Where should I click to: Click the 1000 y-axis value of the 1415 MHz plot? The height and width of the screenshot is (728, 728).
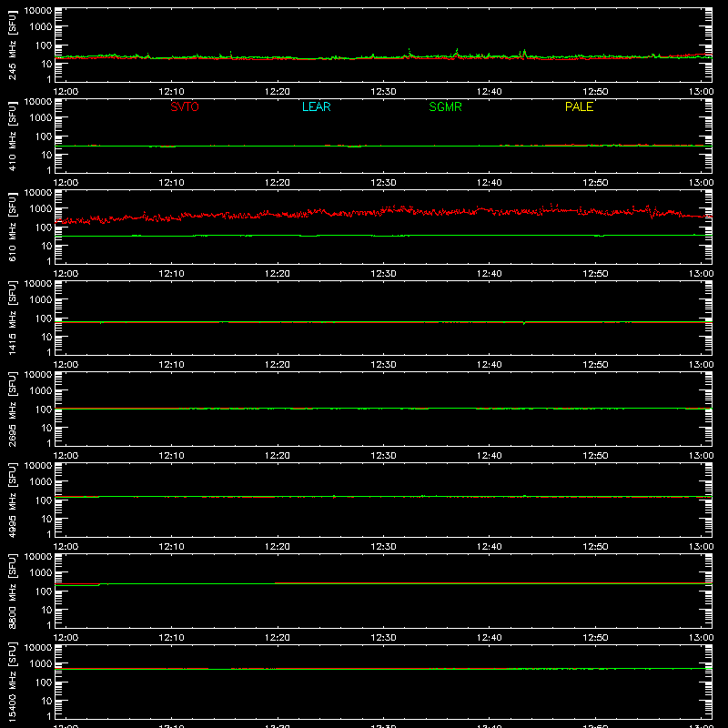(41, 300)
